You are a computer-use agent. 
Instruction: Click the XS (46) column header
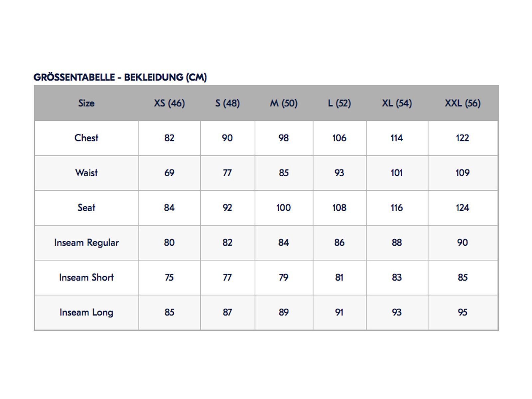pos(169,103)
